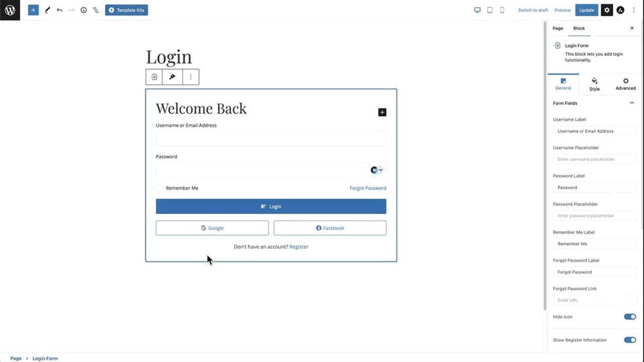Click the Login page title
This screenshot has height=362, width=644.
[x=169, y=57]
